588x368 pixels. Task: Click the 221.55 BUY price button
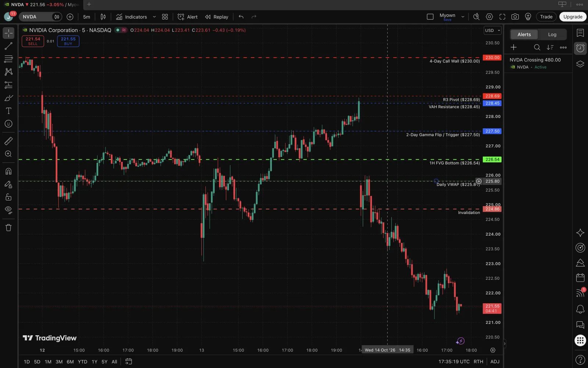point(68,41)
